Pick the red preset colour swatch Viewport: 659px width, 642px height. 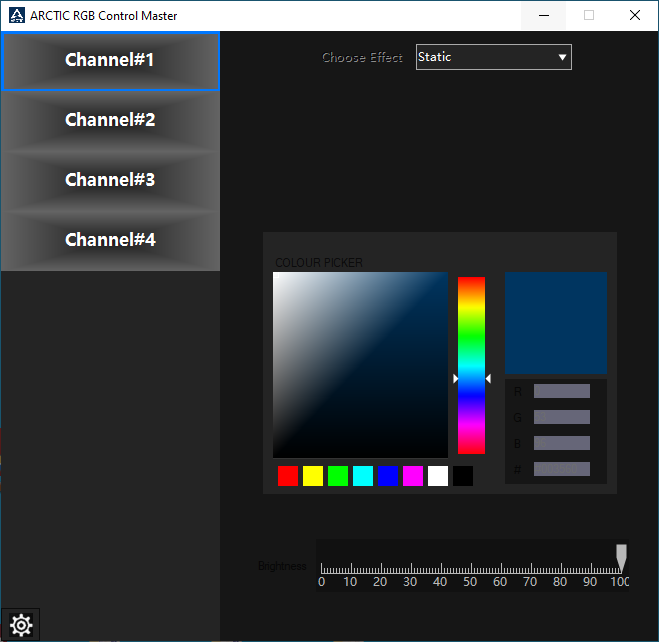pos(288,476)
